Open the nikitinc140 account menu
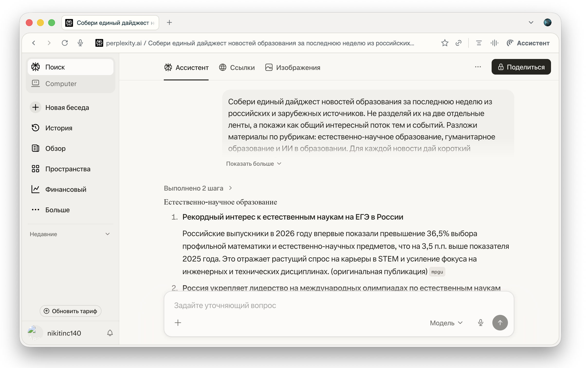This screenshot has height=368, width=588. (64, 333)
